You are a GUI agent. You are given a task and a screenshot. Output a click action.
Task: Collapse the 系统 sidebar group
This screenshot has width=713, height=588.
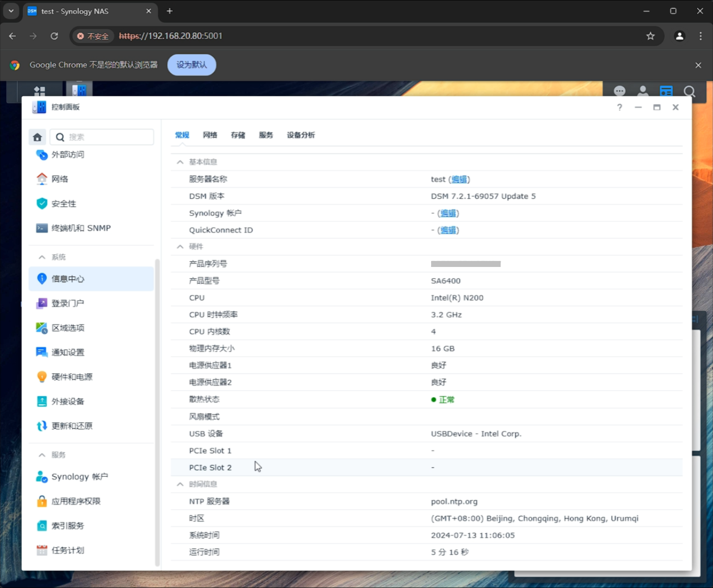click(42, 257)
